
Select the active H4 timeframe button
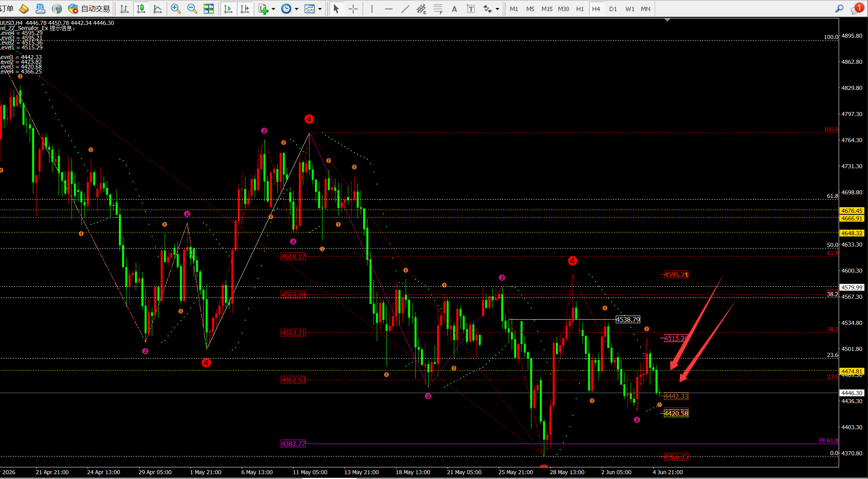(x=596, y=9)
